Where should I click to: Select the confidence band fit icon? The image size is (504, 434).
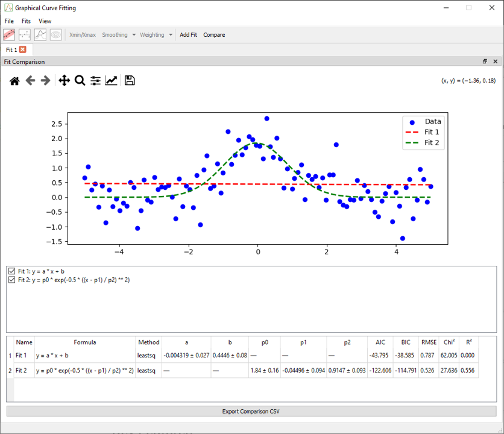click(9, 35)
